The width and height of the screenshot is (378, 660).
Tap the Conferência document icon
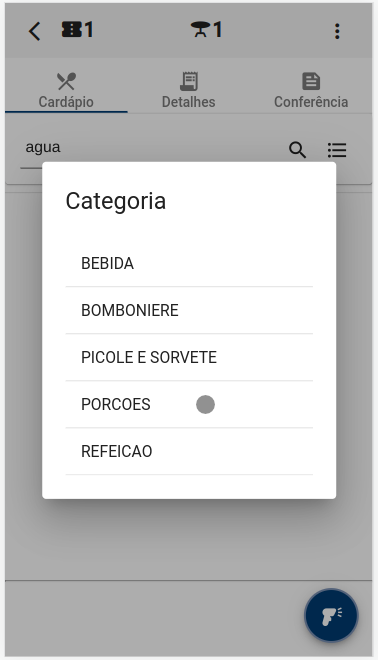(x=311, y=81)
